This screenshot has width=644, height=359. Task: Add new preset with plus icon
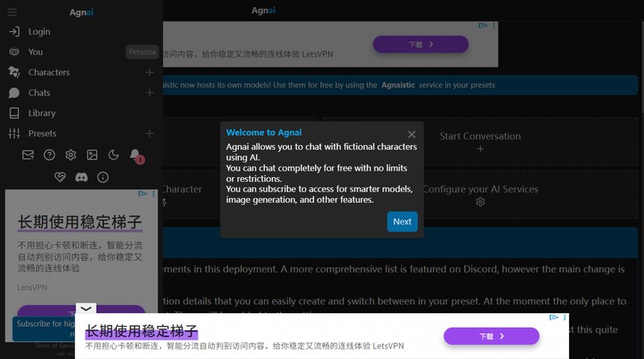(x=149, y=134)
